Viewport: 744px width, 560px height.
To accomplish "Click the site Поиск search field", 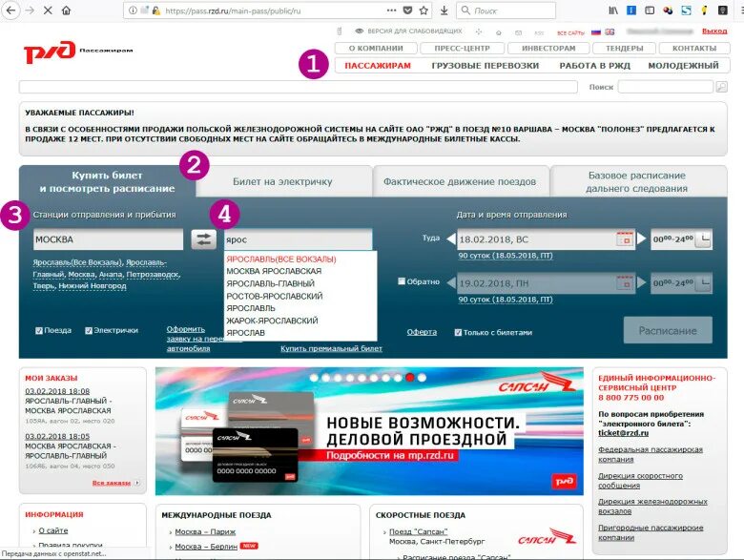I will coord(665,87).
